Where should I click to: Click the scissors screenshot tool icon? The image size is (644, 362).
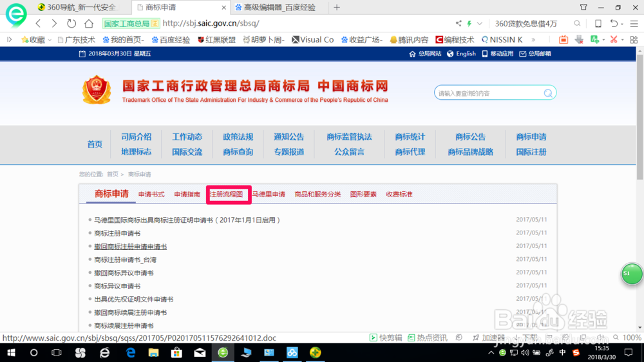[614, 39]
